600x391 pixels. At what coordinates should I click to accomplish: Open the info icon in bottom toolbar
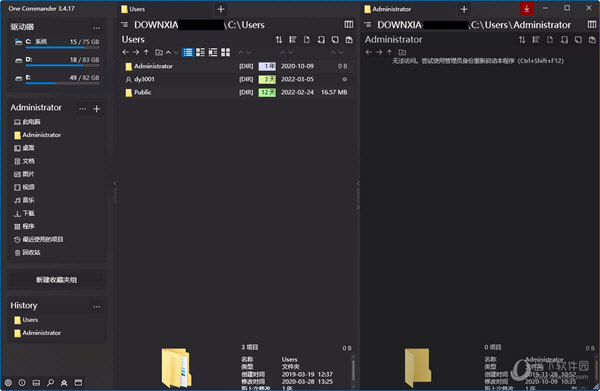pos(22,382)
